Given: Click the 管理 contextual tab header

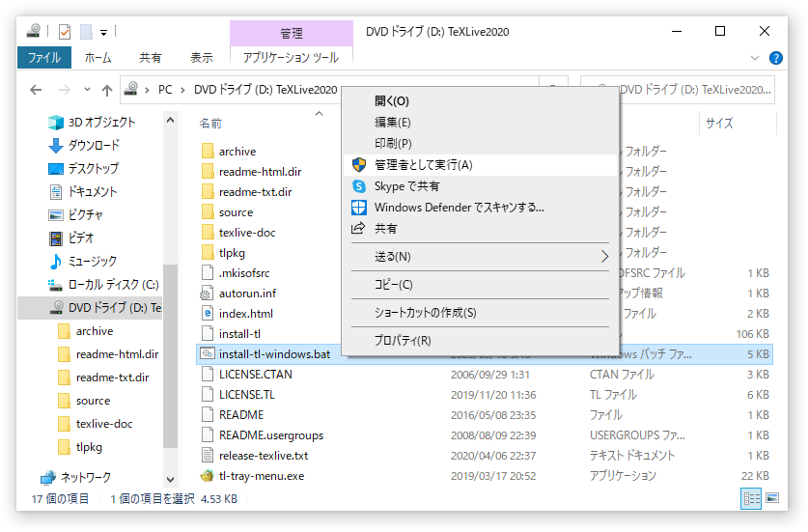Looking at the screenshot, I should [x=292, y=33].
